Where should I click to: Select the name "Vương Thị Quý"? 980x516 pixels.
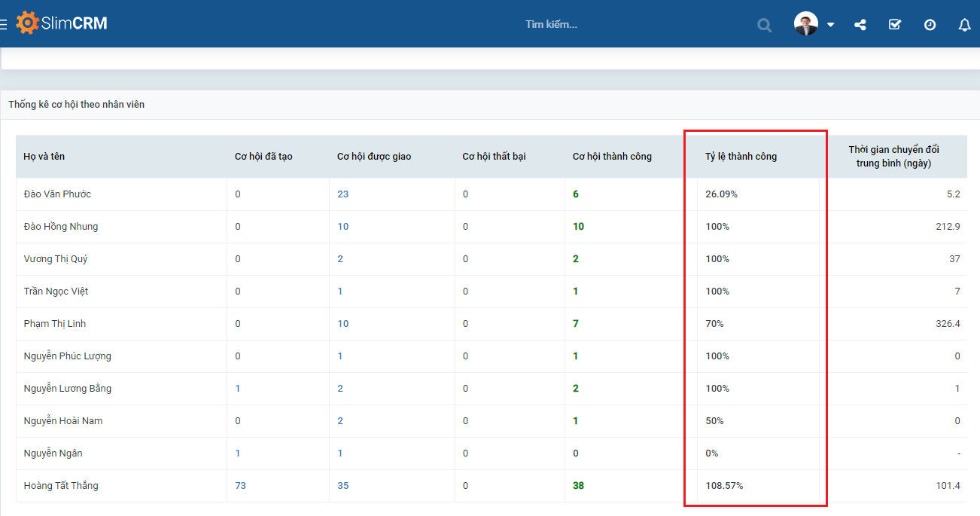(x=56, y=259)
